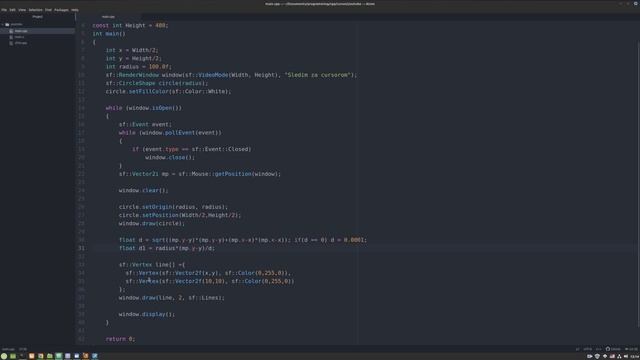Click the orange-brown taskbar window icon
Image resolution: width=640 pixels, height=360 pixels.
point(85,356)
